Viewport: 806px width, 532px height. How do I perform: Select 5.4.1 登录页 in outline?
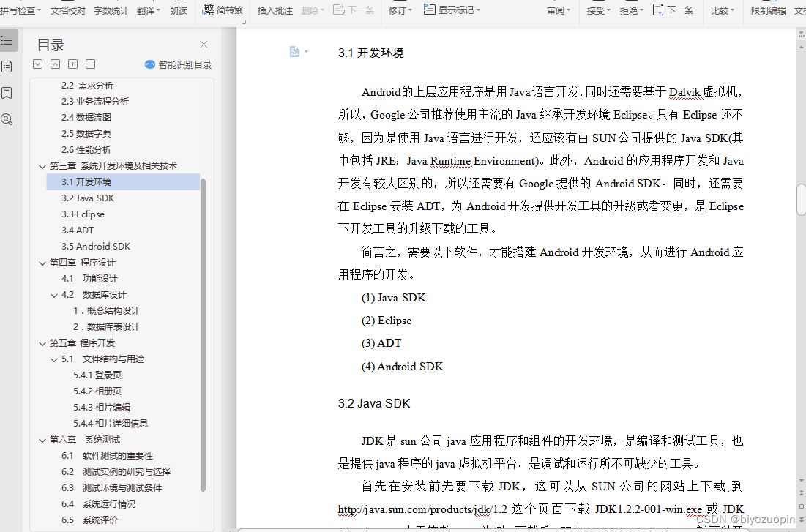pos(97,375)
